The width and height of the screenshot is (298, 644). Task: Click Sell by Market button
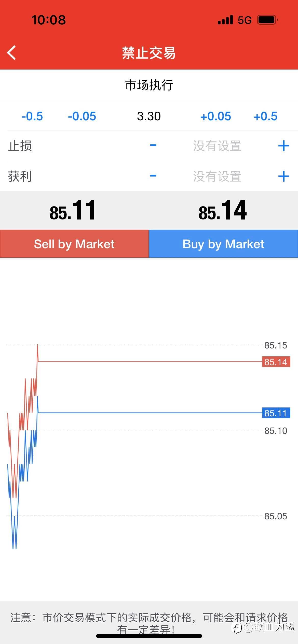(x=74, y=244)
